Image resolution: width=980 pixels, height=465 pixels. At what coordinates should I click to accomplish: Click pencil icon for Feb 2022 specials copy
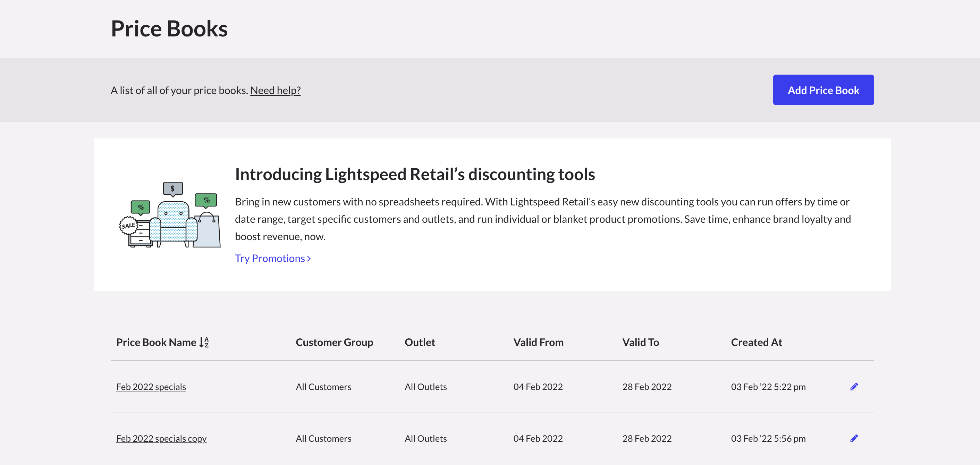[x=854, y=438]
